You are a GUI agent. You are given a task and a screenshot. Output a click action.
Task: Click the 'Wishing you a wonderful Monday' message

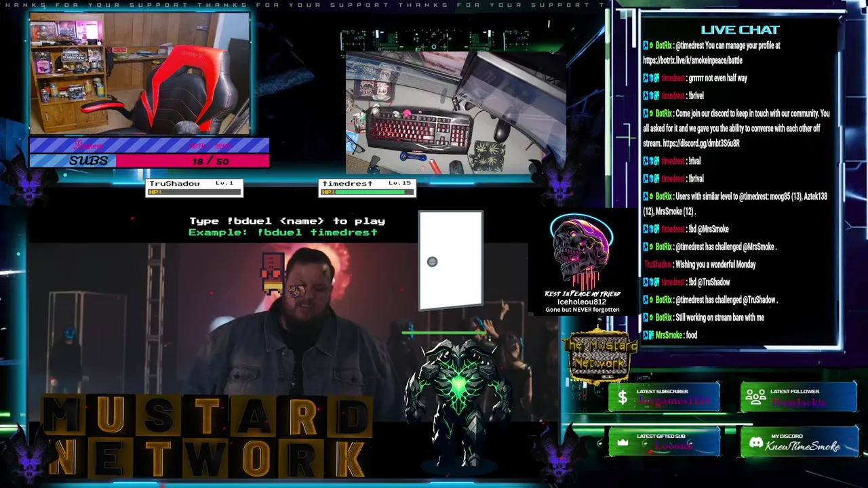pos(715,264)
